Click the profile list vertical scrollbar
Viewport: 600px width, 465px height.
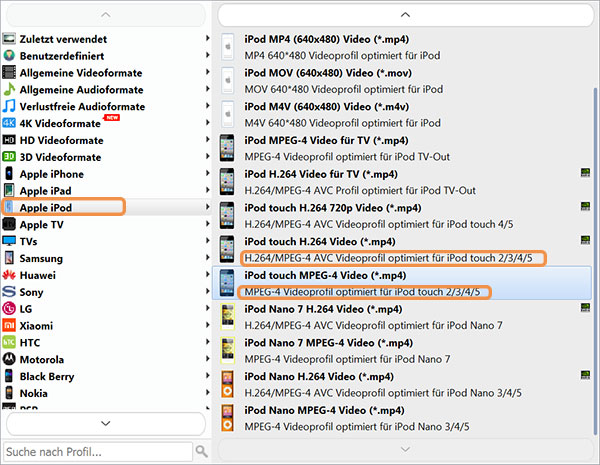pyautogui.click(x=595, y=261)
